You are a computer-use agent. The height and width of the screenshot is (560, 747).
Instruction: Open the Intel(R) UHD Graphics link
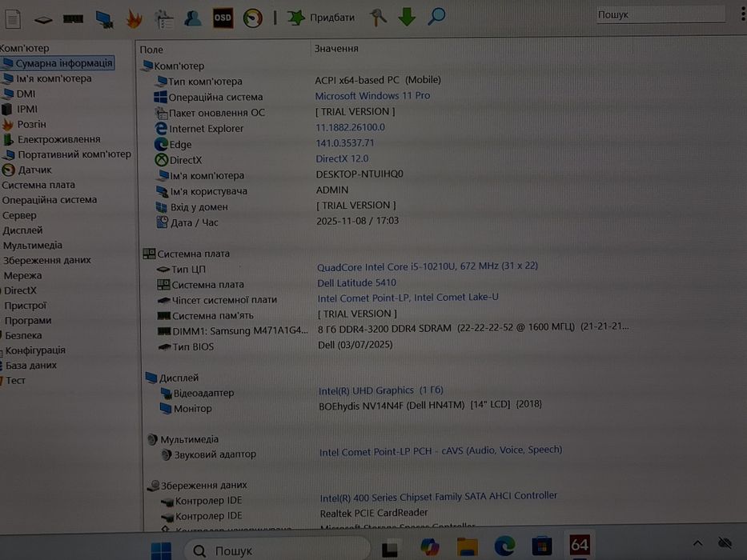(x=380, y=391)
